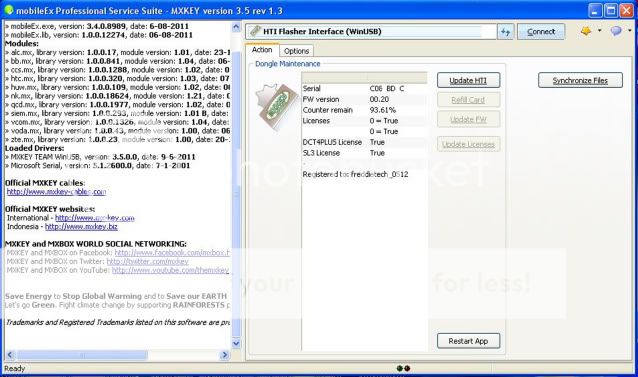Open the mxkey.biz Indonesia link
Image resolution: width=638 pixels, height=377 pixels.
(81, 227)
